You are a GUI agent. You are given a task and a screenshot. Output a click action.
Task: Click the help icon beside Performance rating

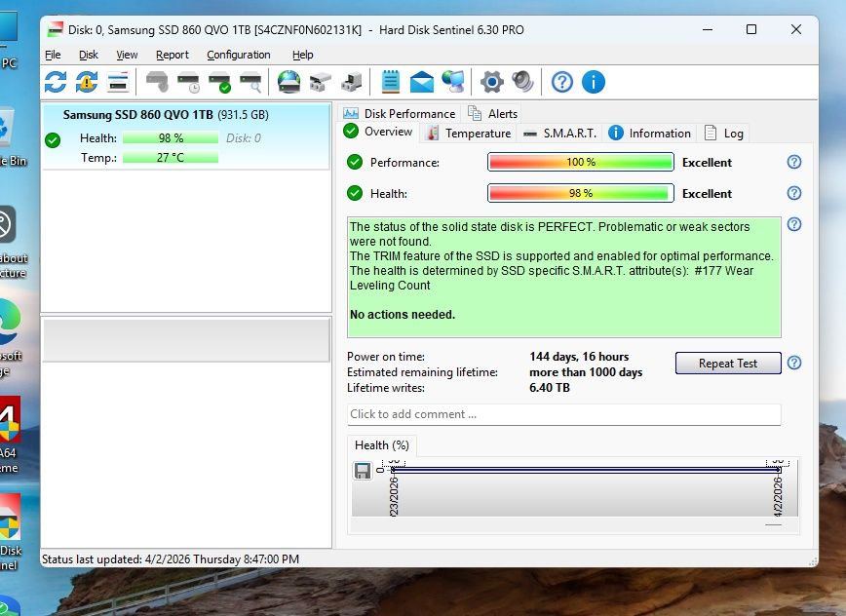pos(794,162)
